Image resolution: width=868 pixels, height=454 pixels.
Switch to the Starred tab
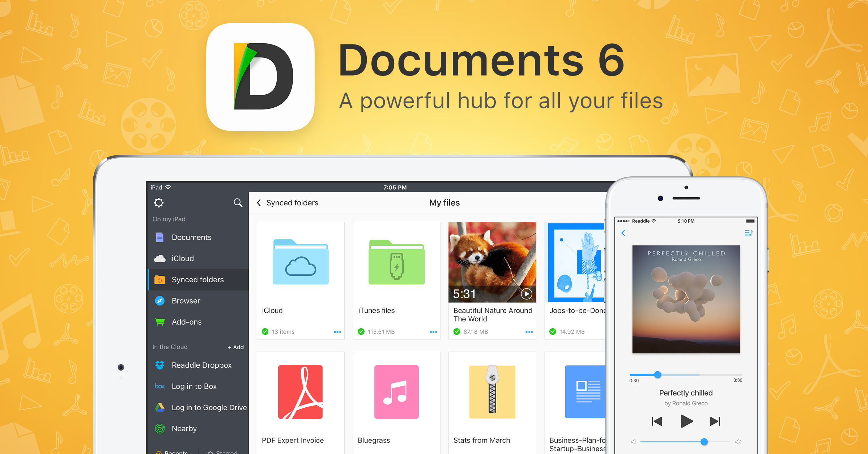223,452
